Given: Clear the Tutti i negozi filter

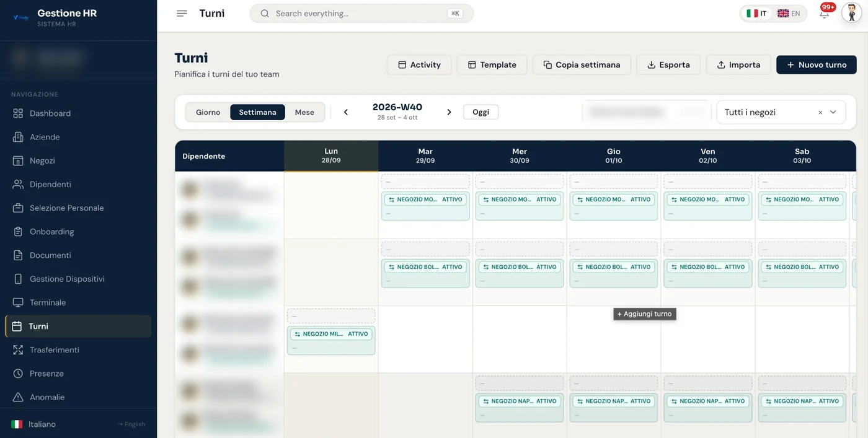Looking at the screenshot, I should tap(820, 113).
